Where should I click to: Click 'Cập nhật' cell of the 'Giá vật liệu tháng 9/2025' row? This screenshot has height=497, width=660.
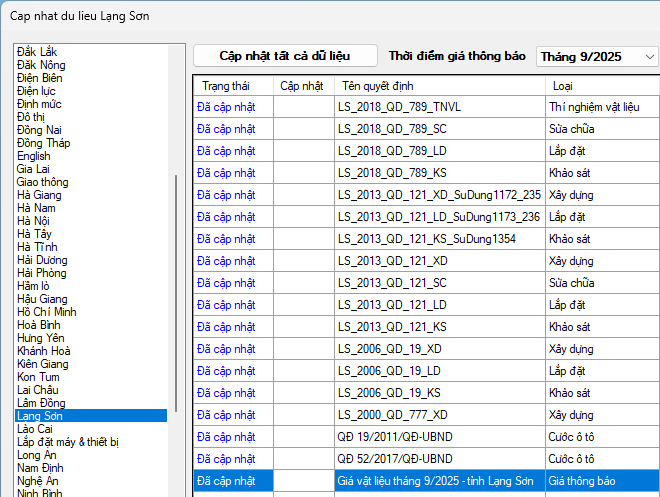pos(303,481)
